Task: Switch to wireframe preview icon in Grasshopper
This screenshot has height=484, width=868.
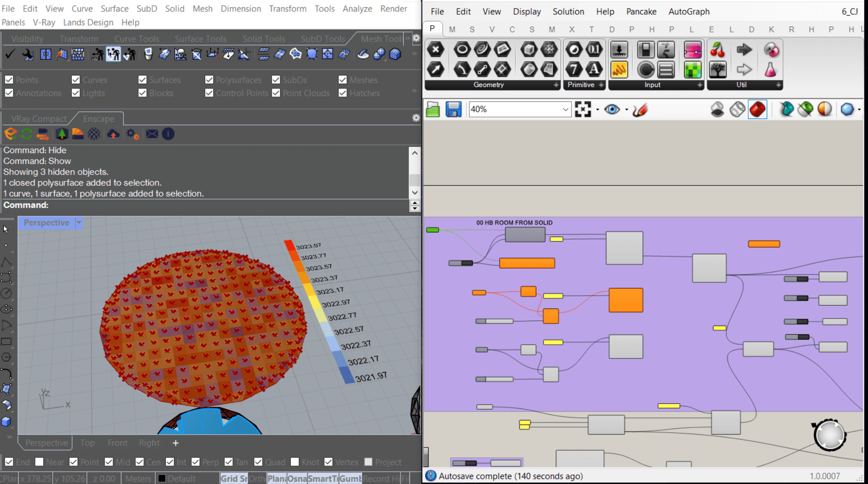Action: coord(737,109)
